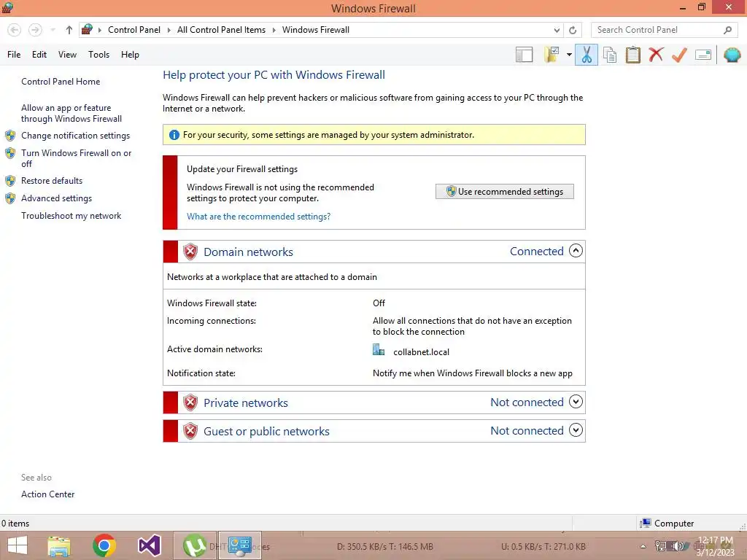
Task: Click the search magnifier icon
Action: click(x=727, y=30)
